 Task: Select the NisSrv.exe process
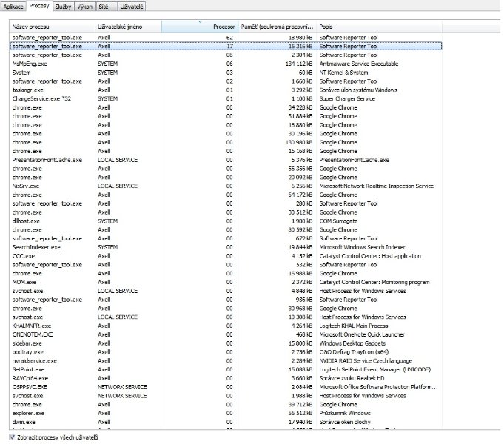pos(226,186)
